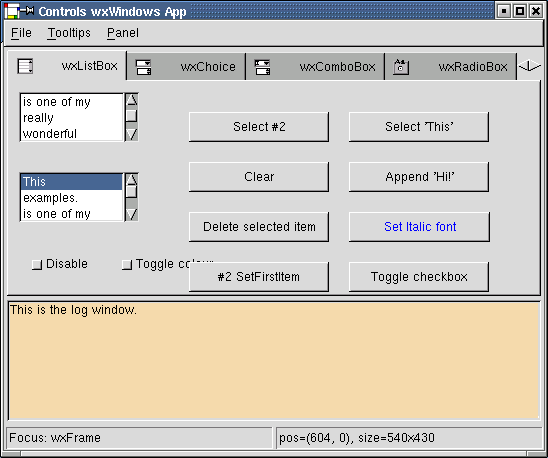
Task: Click the window menu icon in title bar
Action: pyautogui.click(x=11, y=11)
